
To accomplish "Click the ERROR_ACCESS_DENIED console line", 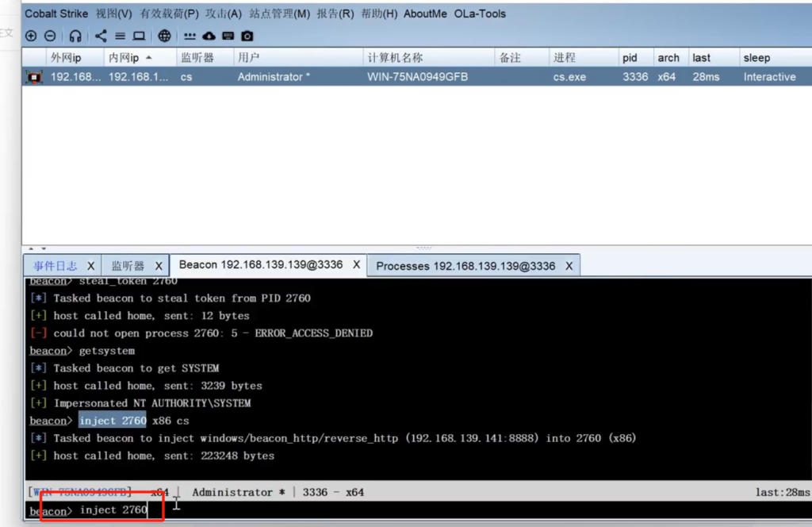I will click(201, 333).
